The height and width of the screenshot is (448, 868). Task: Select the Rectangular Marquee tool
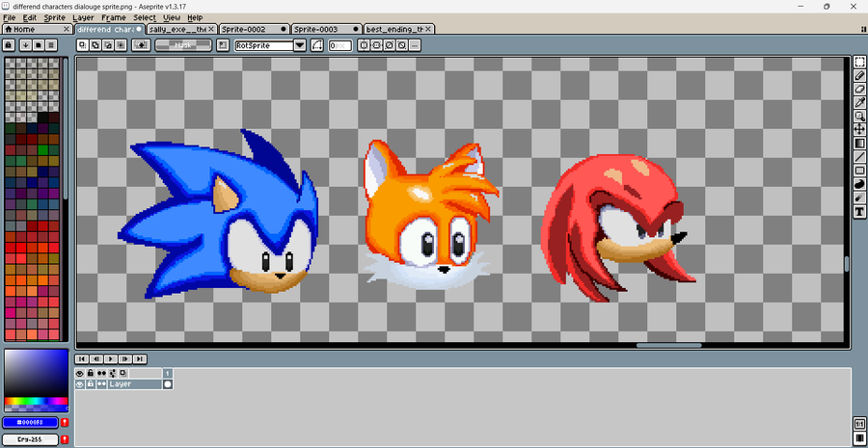pos(859,62)
